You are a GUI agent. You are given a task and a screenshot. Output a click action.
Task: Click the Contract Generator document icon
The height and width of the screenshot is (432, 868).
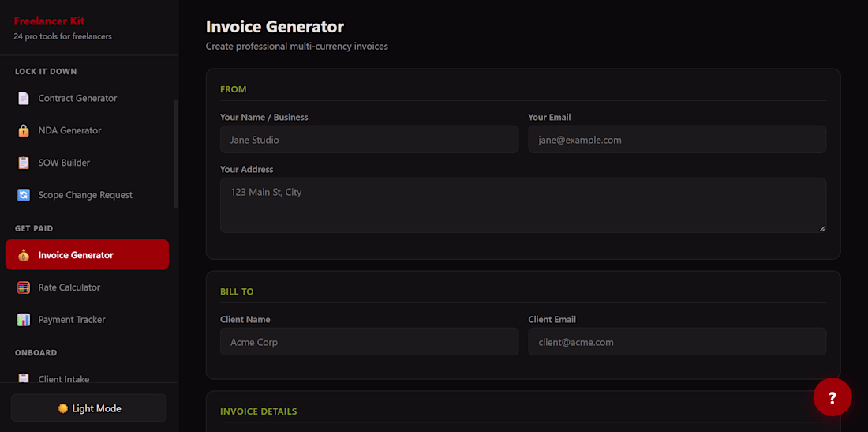(23, 98)
